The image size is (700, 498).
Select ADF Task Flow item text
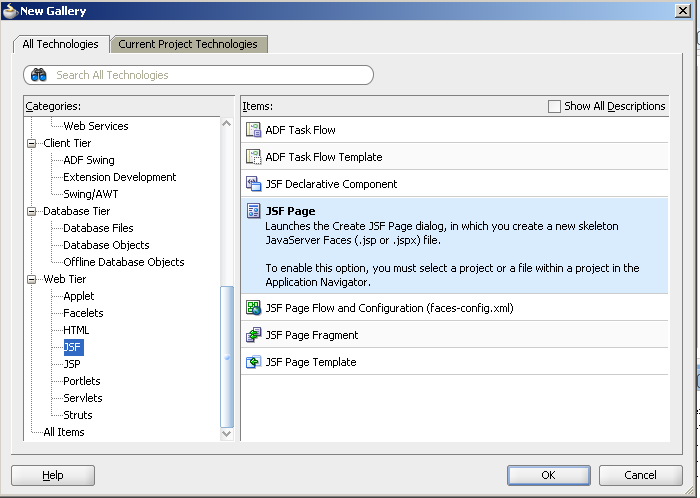(x=300, y=130)
